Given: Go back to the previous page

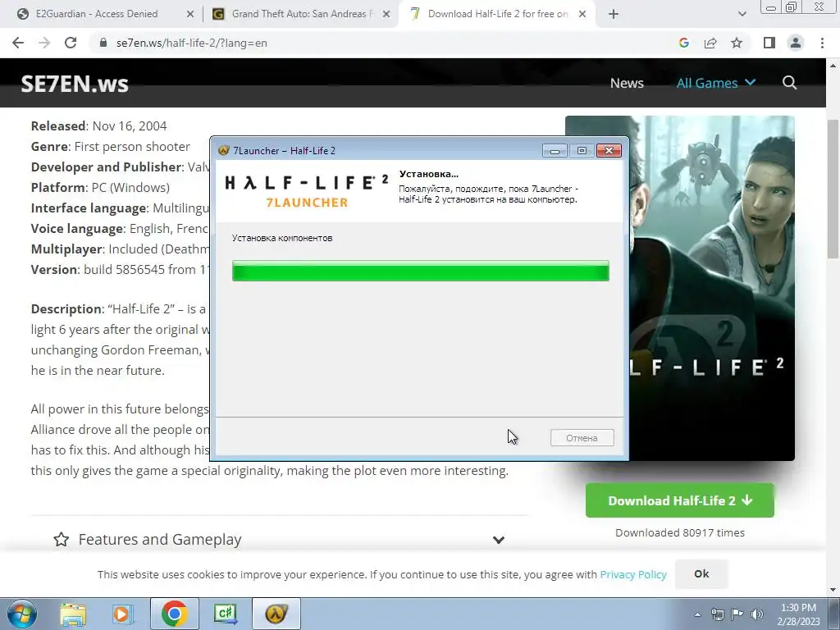Looking at the screenshot, I should click(18, 43).
